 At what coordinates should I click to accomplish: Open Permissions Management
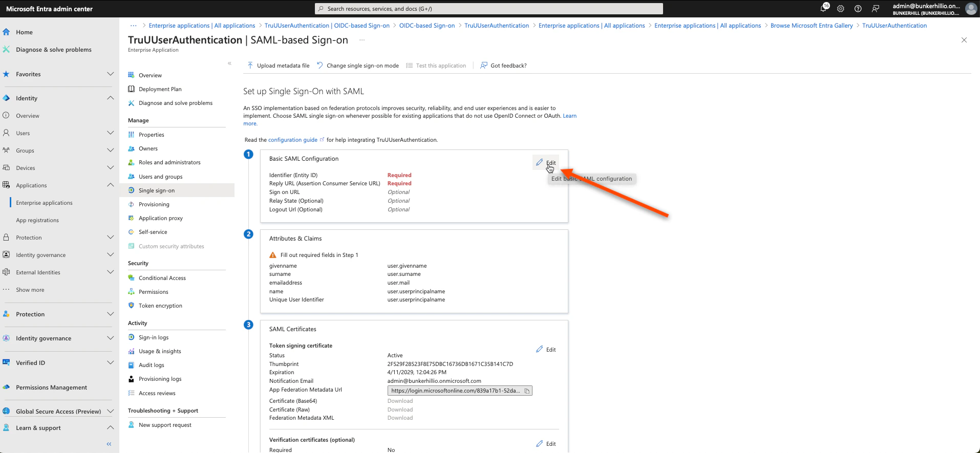coord(51,387)
